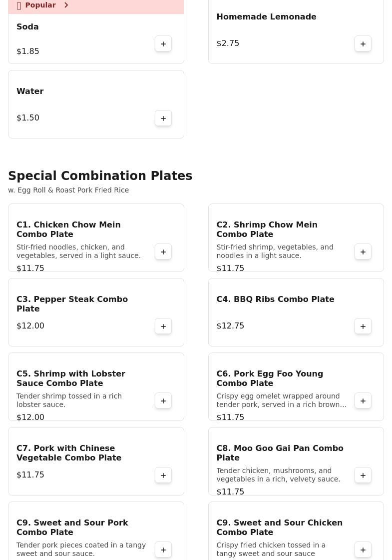This screenshot has width=392, height=560.
Task: Add C9 Sweet and Sour Chicken Combo
Action: 363,550
